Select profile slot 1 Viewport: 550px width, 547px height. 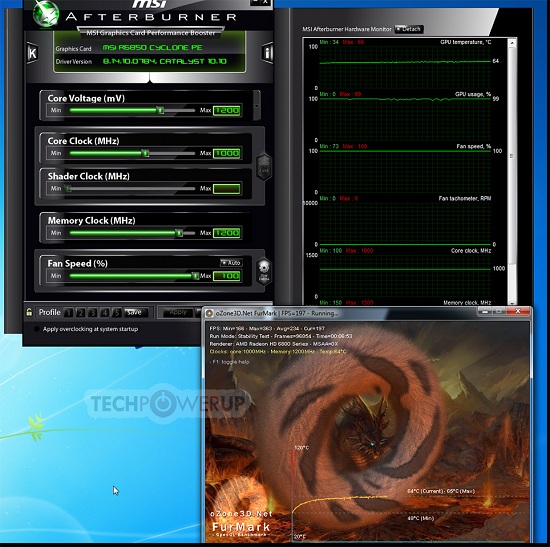pyautogui.click(x=69, y=312)
